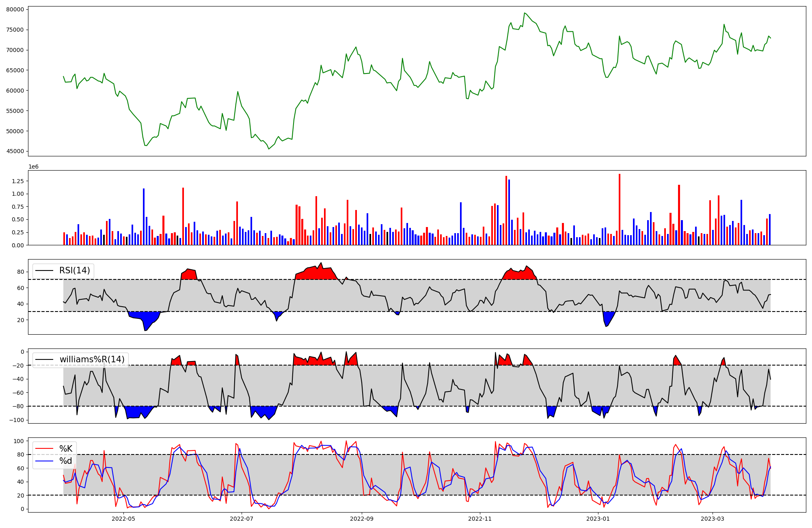Click the blue line swatch beside %d

[x=44, y=461]
